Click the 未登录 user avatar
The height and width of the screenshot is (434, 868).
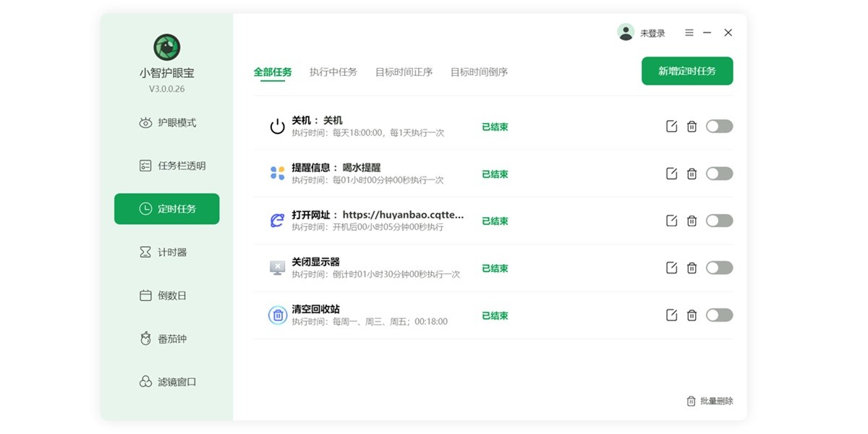click(x=625, y=32)
